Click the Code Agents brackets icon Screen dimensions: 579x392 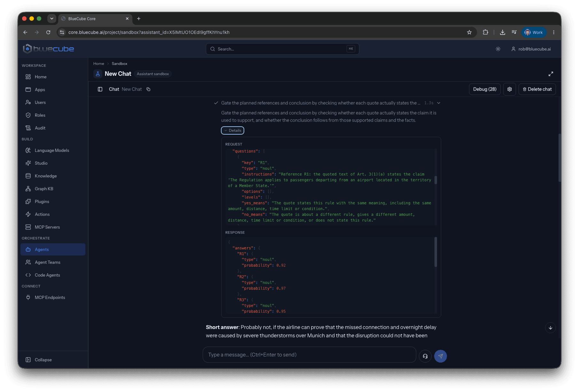pyautogui.click(x=28, y=275)
